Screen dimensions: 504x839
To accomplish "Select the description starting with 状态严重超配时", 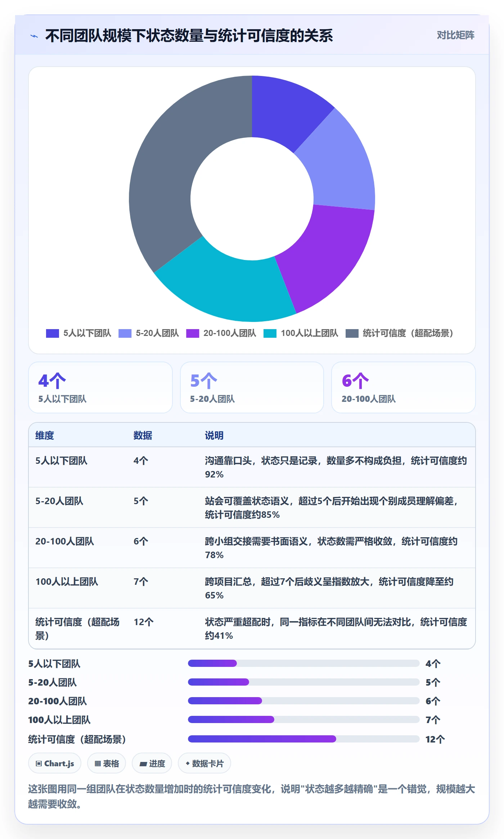I will coord(336,629).
